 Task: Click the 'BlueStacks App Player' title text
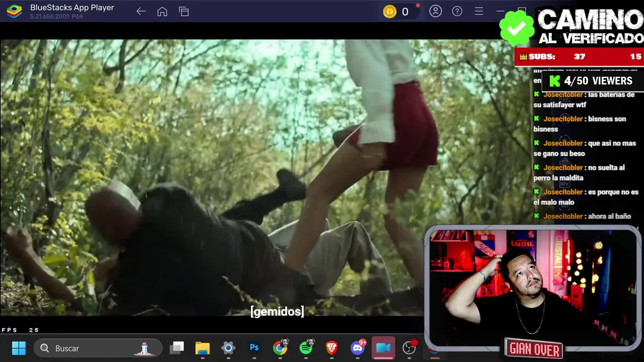point(72,8)
